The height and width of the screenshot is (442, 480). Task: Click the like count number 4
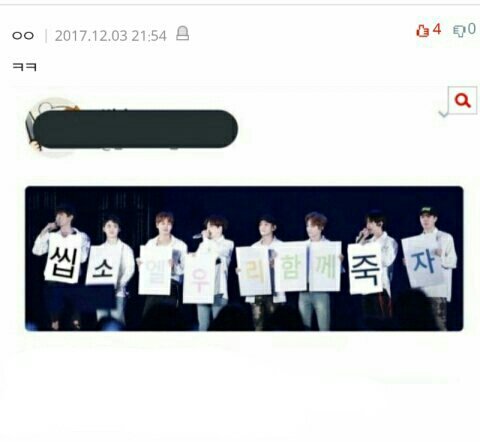[437, 30]
